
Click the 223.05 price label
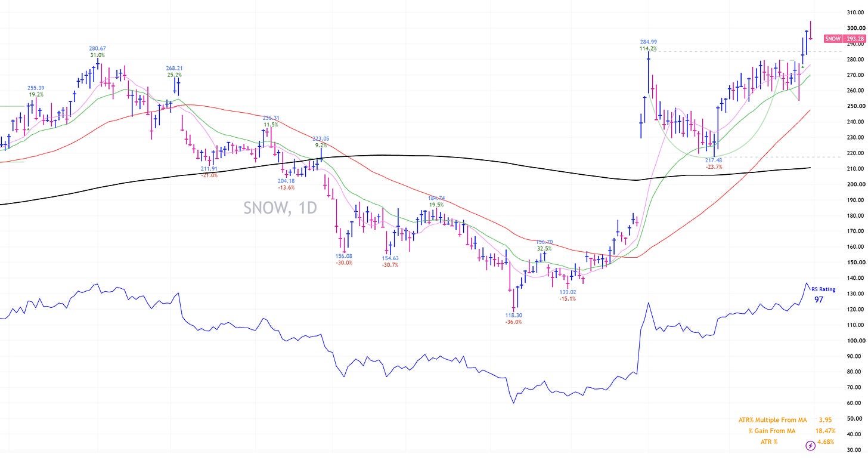(x=321, y=138)
